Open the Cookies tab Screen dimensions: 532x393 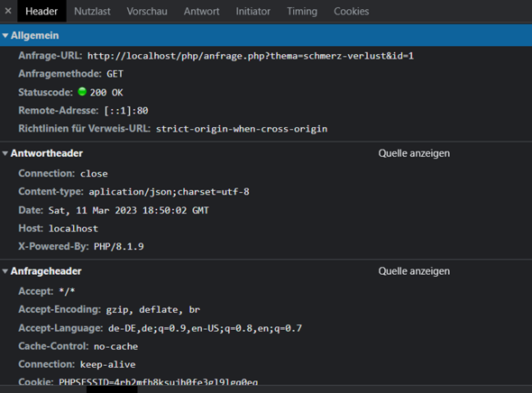pos(351,11)
